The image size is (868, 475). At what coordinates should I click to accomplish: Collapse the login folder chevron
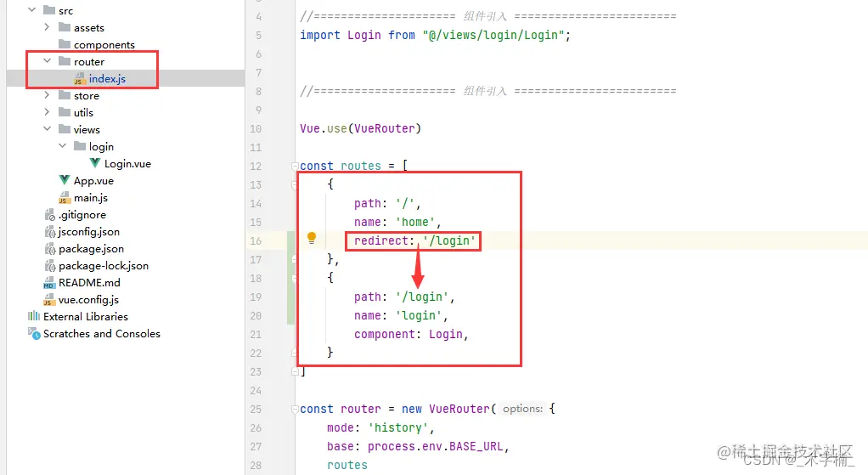(x=63, y=146)
